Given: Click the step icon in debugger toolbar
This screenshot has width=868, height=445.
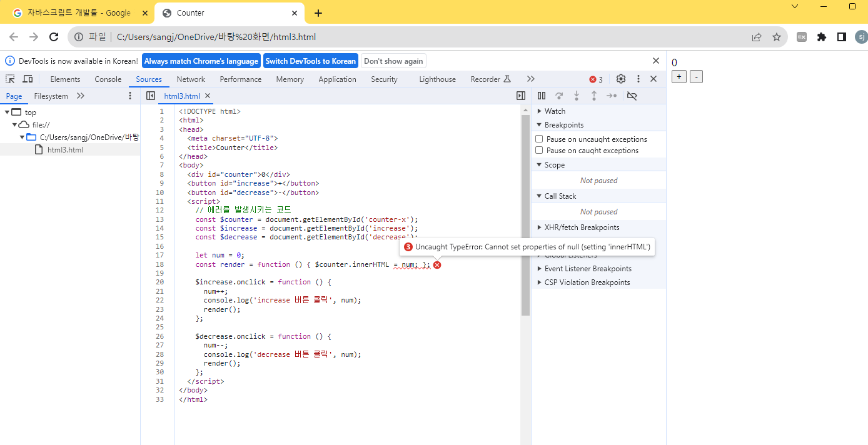Looking at the screenshot, I should point(612,96).
